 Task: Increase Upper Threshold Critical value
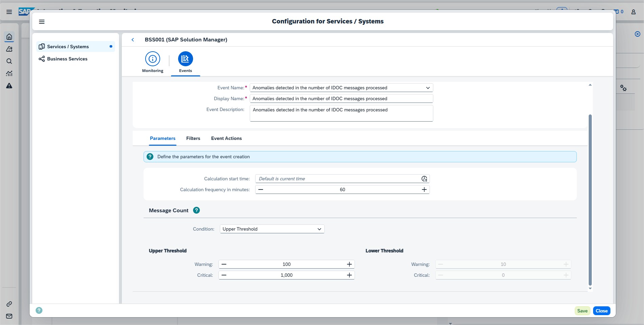pos(349,275)
